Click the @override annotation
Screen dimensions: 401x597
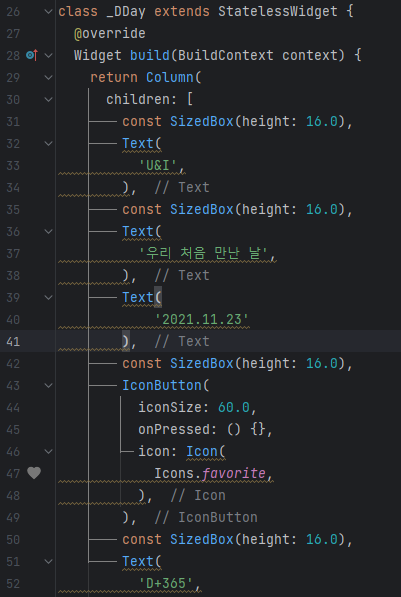(x=110, y=34)
